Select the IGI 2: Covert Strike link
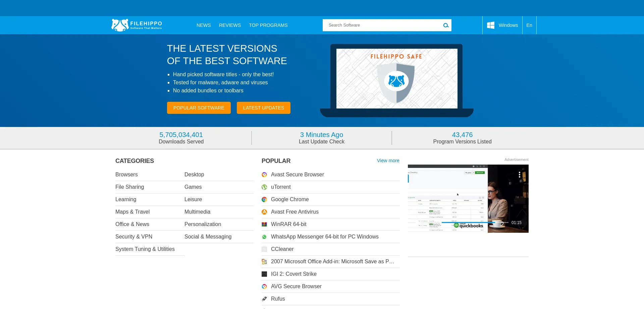The image size is (644, 309). click(x=294, y=274)
